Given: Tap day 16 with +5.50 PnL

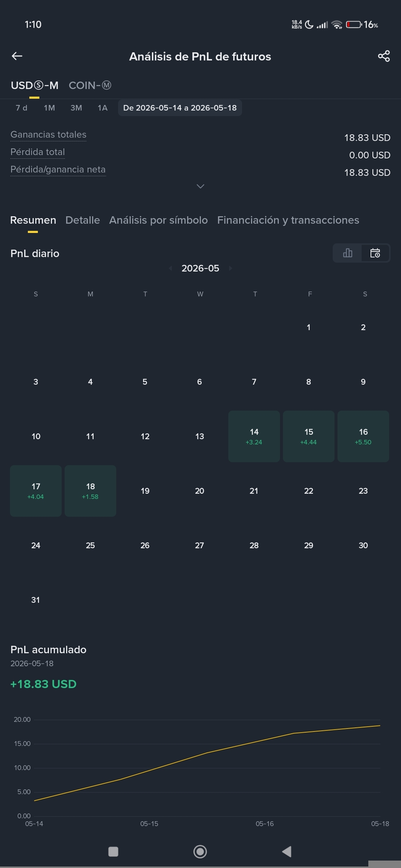Looking at the screenshot, I should 363,436.
